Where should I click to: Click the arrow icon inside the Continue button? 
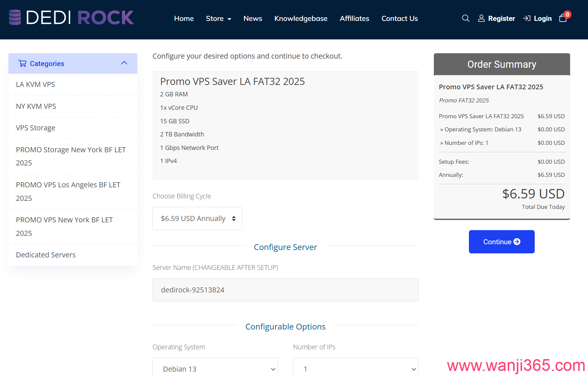(516, 242)
